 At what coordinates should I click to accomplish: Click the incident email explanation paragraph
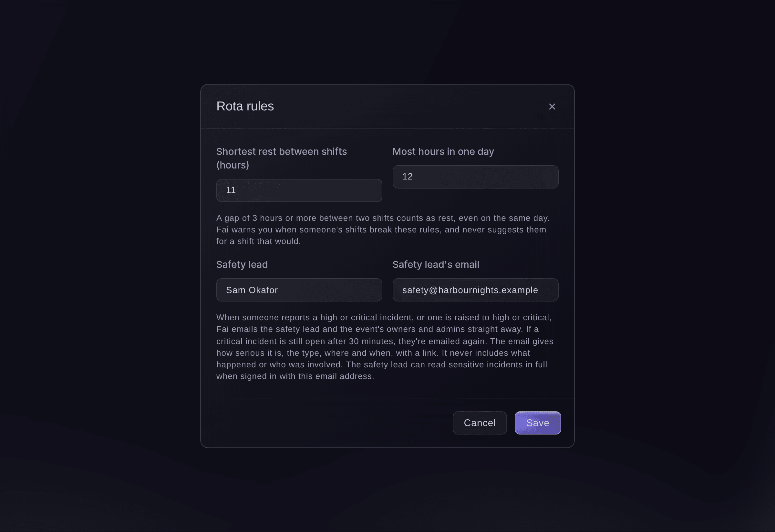pyautogui.click(x=385, y=347)
